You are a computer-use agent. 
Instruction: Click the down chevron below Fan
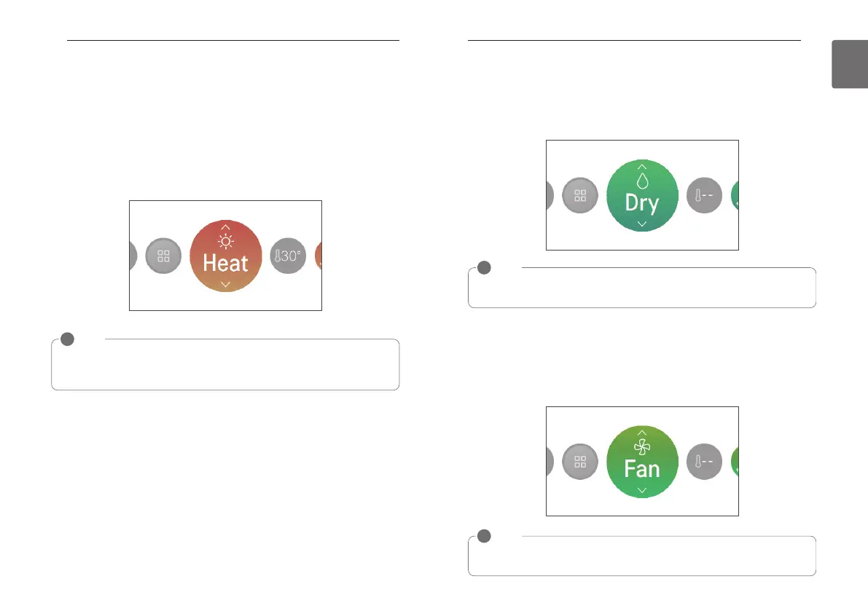pyautogui.click(x=642, y=490)
